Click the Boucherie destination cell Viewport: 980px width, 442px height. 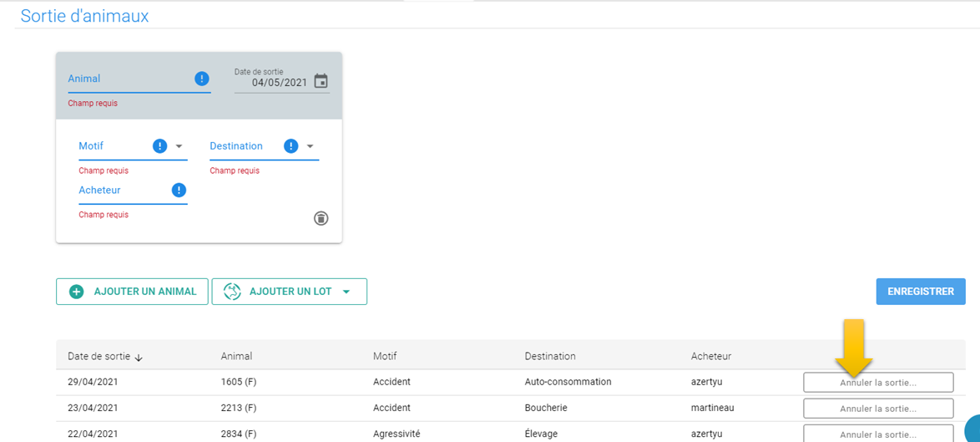click(544, 408)
